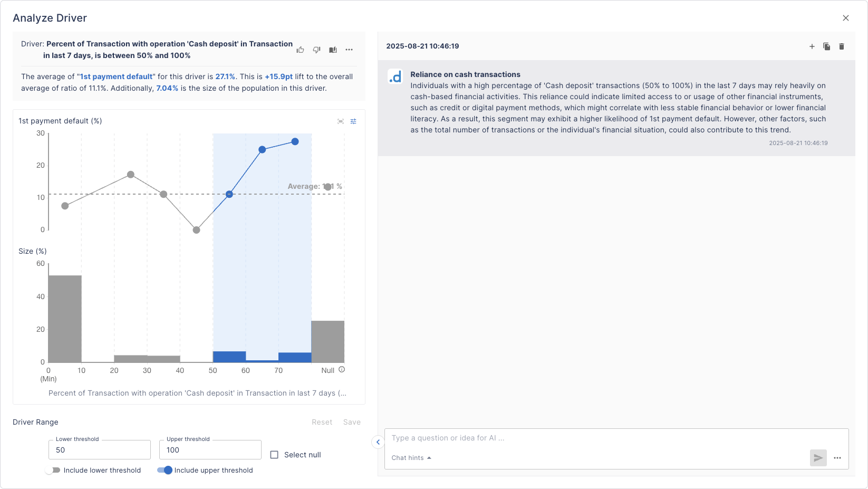The height and width of the screenshot is (489, 868).
Task: Open chart settings sliders icon
Action: pyautogui.click(x=353, y=121)
